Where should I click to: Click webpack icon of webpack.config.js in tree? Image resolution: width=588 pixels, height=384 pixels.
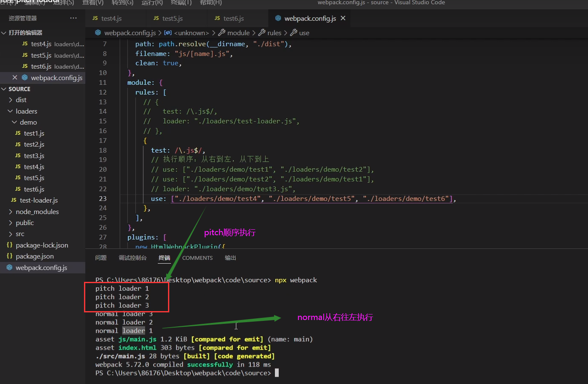9,267
